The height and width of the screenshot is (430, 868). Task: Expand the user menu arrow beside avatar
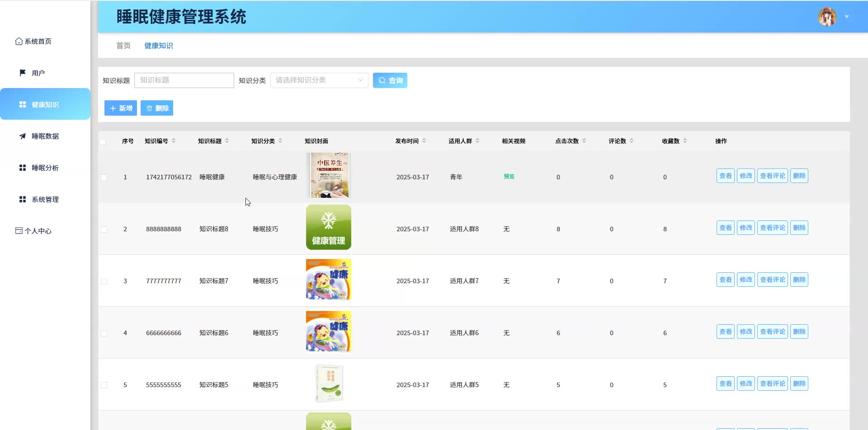click(x=847, y=17)
